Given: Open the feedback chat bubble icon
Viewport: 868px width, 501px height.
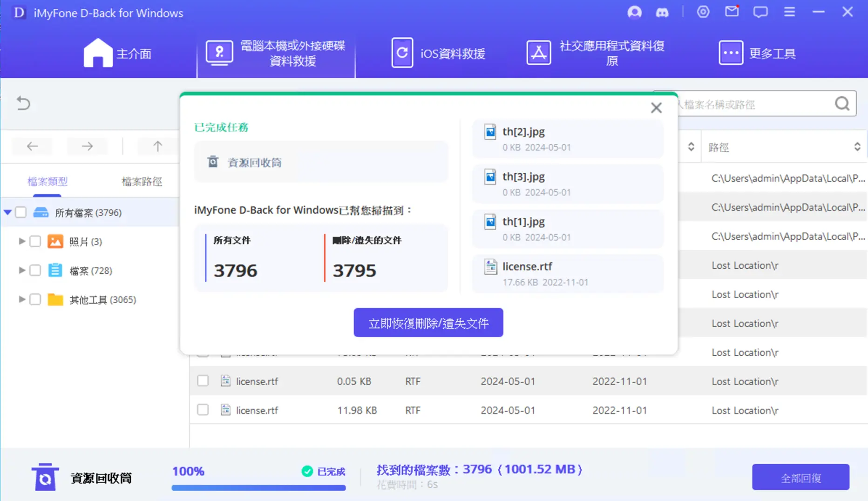Looking at the screenshot, I should (x=760, y=12).
